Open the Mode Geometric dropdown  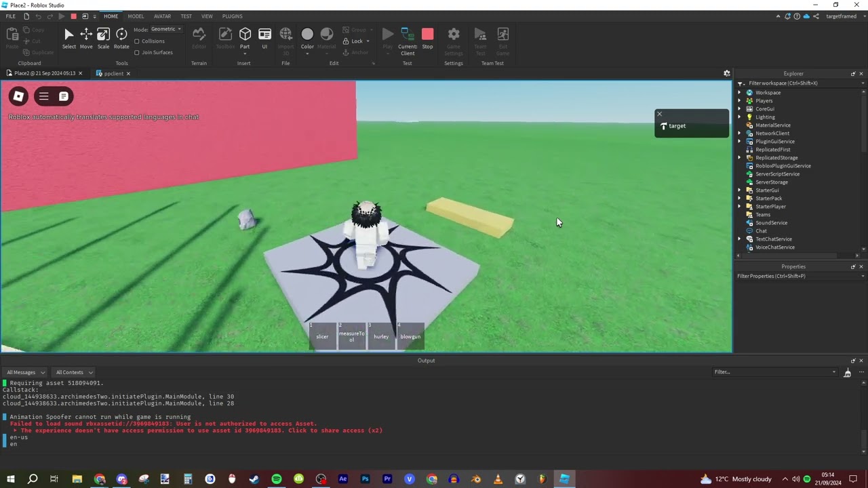tap(166, 29)
